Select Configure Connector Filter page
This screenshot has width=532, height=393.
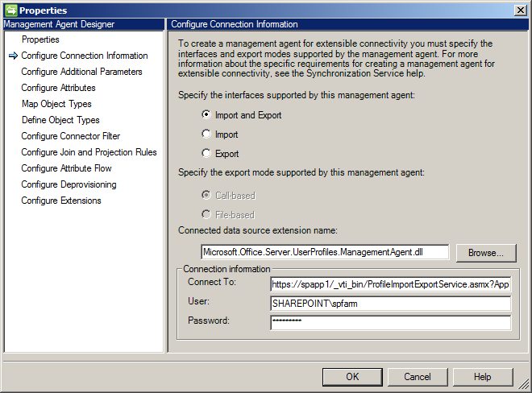tap(71, 136)
